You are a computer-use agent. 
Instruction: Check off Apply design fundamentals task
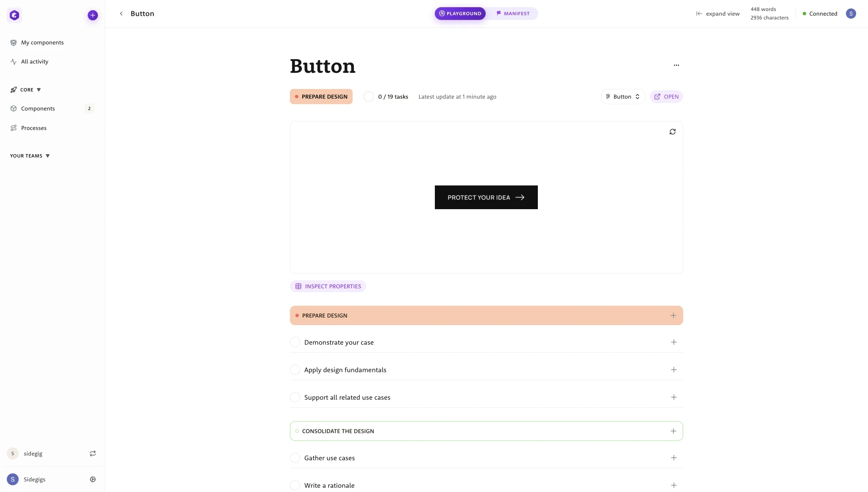coord(295,370)
